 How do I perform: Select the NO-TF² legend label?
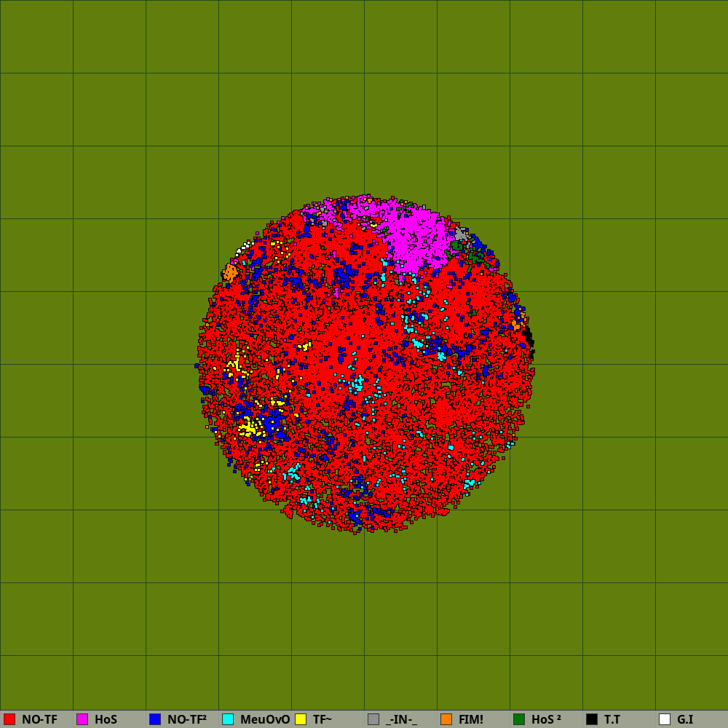(186, 720)
